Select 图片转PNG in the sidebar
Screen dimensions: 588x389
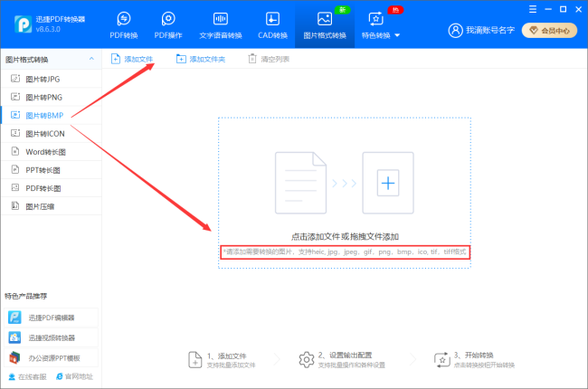coord(52,97)
